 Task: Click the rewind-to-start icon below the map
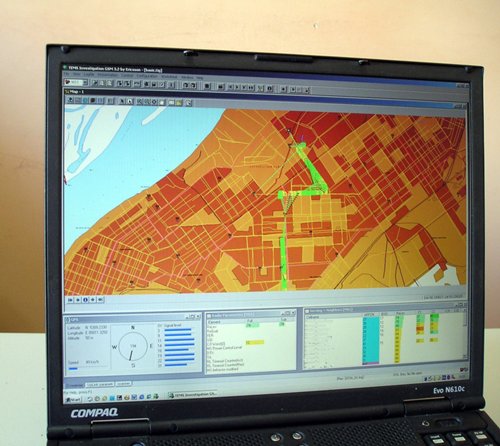[70, 300]
